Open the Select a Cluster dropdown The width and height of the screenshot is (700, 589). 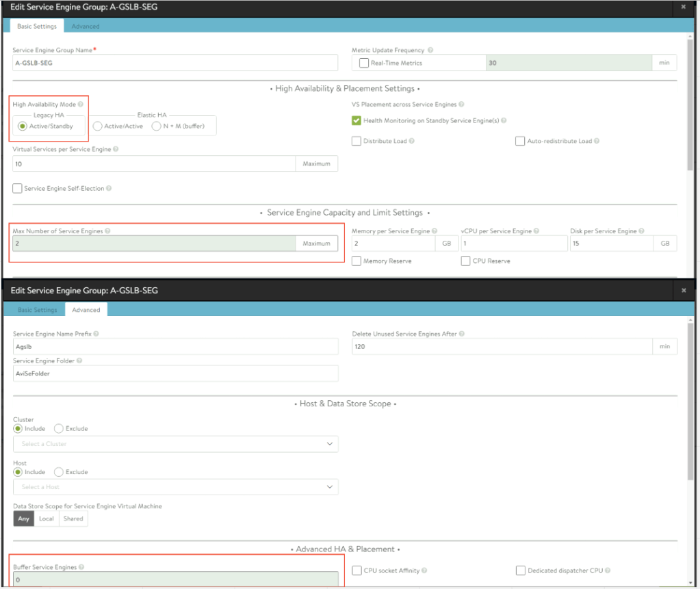pyautogui.click(x=176, y=444)
